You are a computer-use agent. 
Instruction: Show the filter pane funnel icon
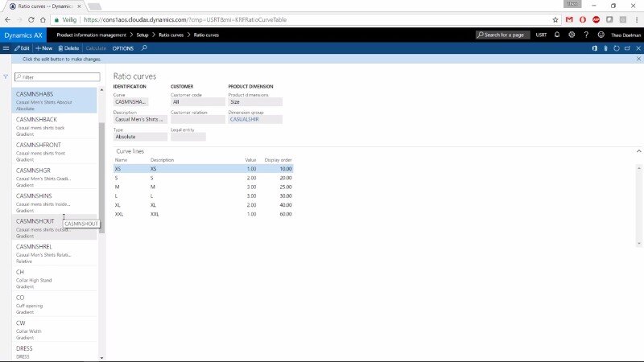[x=6, y=77]
